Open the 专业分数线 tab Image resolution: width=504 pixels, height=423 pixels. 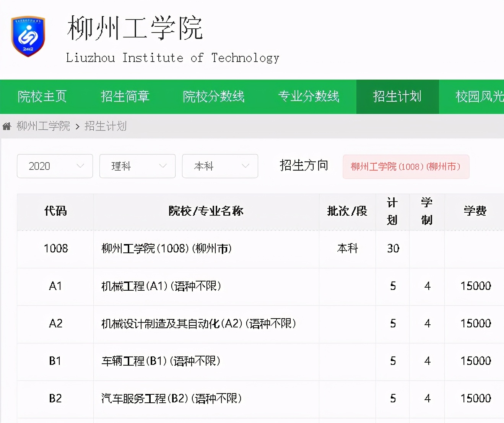pyautogui.click(x=309, y=97)
